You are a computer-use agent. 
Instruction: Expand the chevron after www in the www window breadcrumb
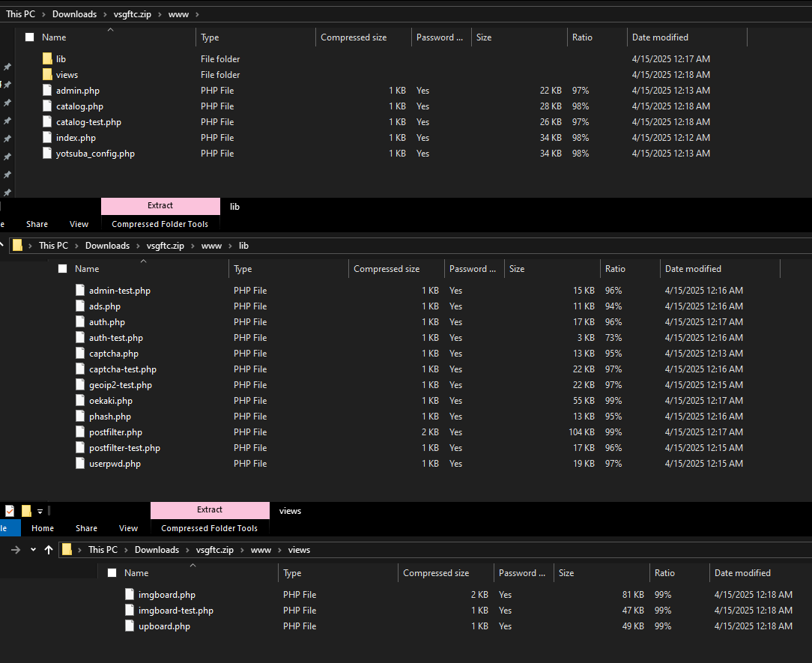click(197, 14)
